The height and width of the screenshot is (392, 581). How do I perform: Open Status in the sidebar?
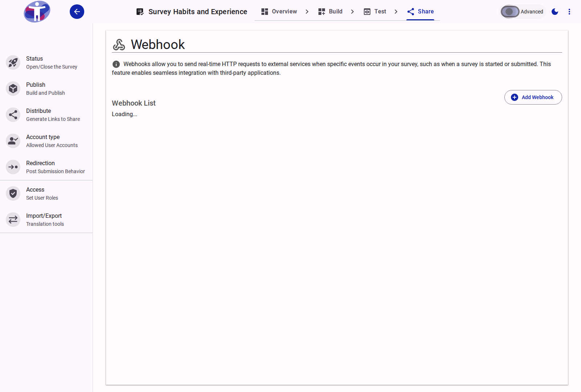pyautogui.click(x=46, y=62)
